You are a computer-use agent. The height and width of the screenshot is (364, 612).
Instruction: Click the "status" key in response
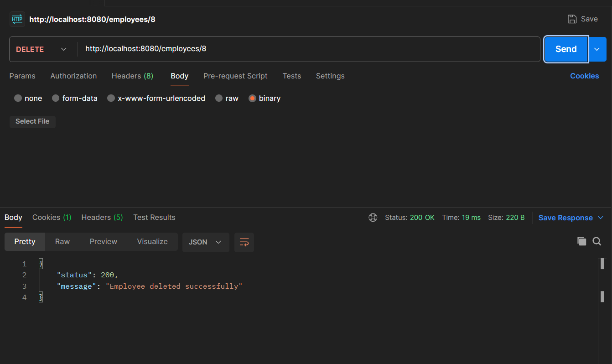75,275
